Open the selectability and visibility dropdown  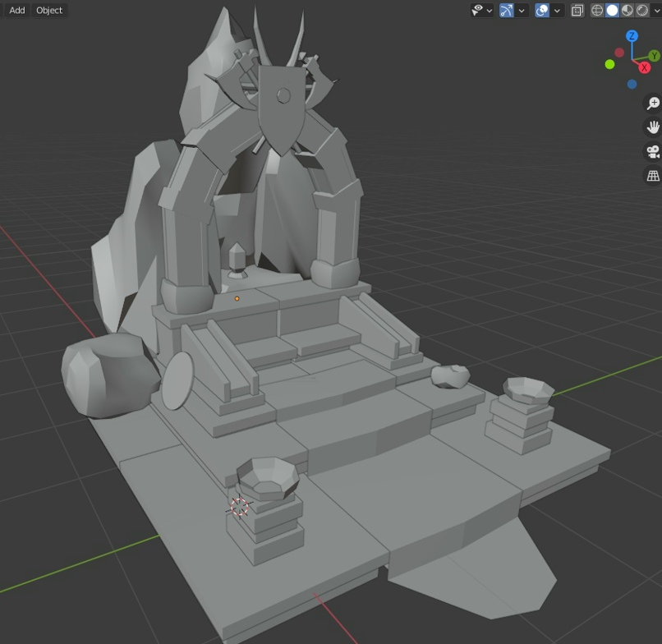482,10
